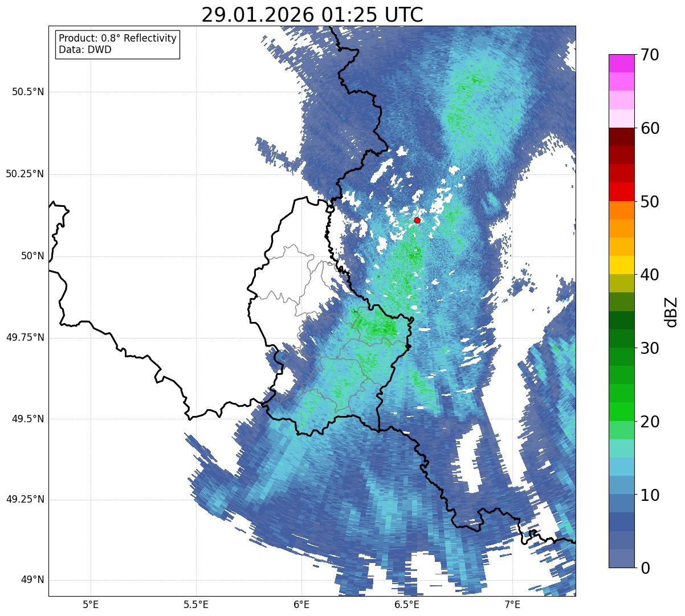
Task: Pick the pale pink swatch just above 60
Action: (622, 119)
